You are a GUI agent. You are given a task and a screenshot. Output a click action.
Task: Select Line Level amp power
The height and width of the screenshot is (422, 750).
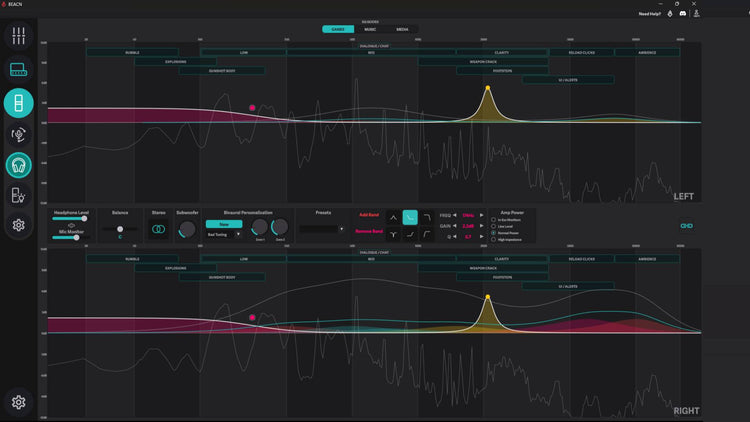point(493,226)
